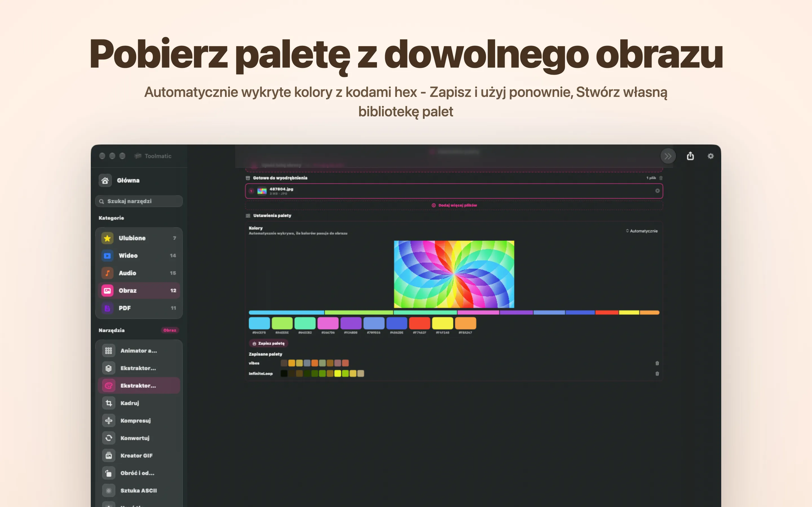Remove 487804.jpg from the file list
The image size is (812, 507).
[657, 191]
